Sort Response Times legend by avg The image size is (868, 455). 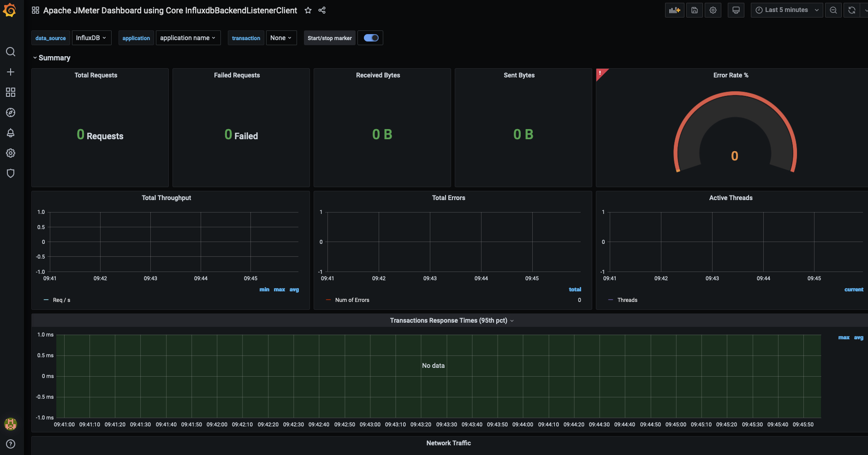coord(859,337)
